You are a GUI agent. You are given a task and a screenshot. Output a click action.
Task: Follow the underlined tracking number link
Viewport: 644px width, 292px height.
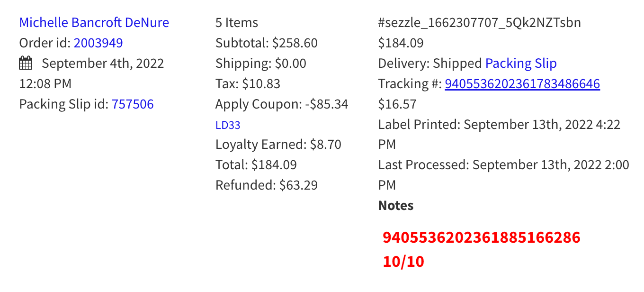pos(522,84)
